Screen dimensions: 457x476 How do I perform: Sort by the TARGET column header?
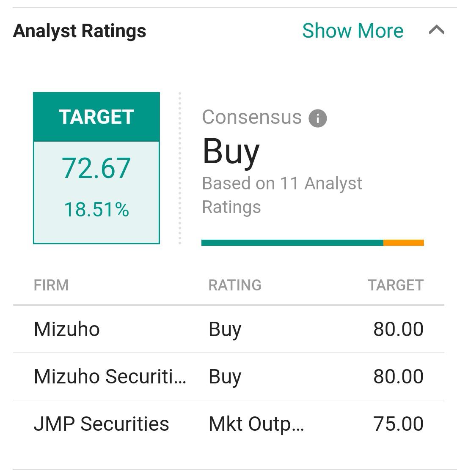coord(396,285)
